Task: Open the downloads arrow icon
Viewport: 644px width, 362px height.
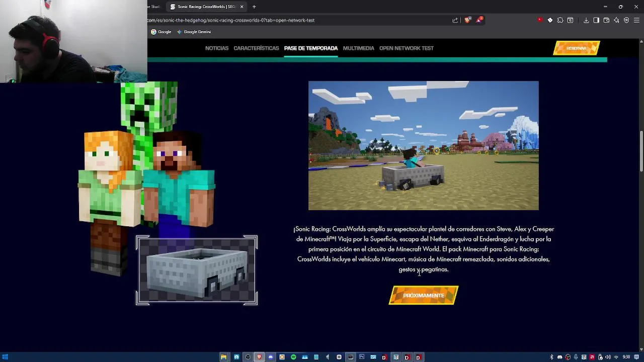Action: click(x=586, y=20)
